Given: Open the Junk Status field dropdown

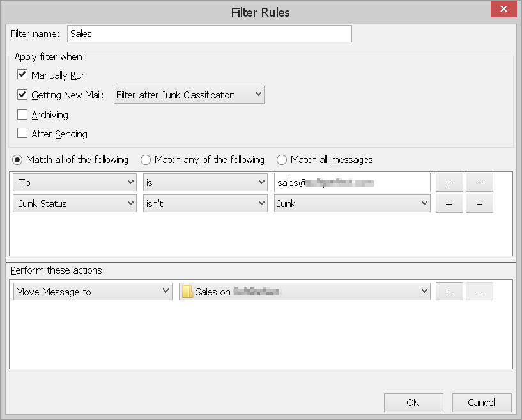Looking at the screenshot, I should click(75, 203).
